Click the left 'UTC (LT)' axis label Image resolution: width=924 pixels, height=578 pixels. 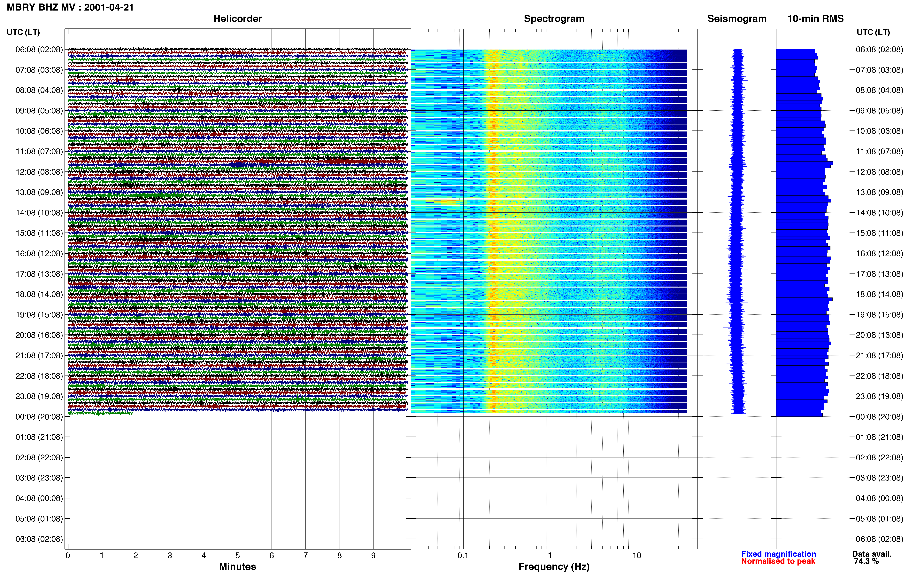pos(23,32)
